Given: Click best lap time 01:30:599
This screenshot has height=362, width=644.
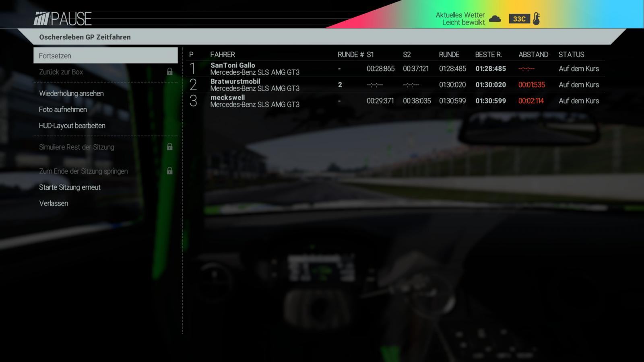Looking at the screenshot, I should (491, 101).
